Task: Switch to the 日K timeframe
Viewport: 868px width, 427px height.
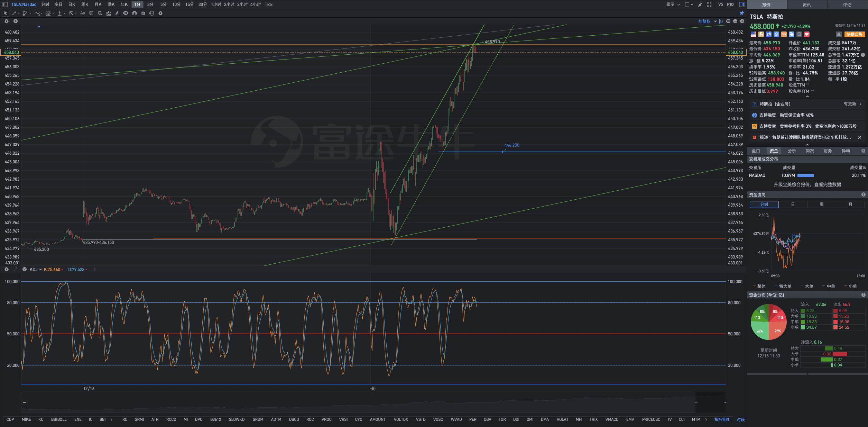Action: tap(72, 4)
